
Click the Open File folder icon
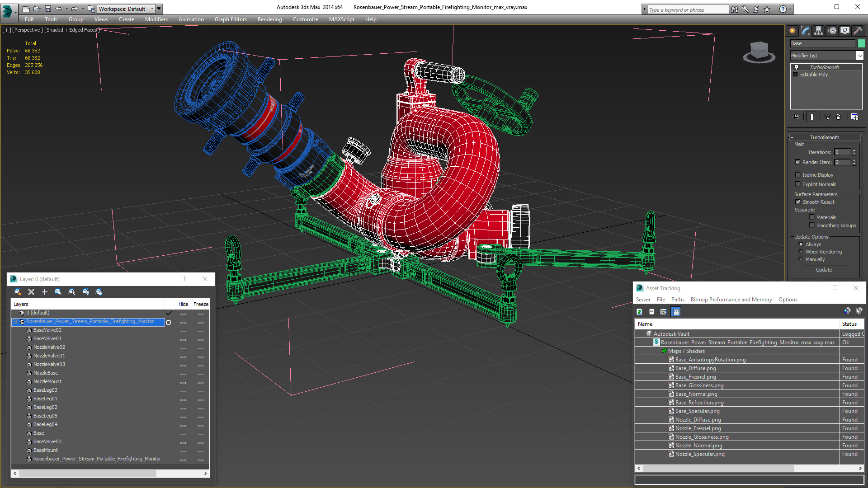tap(37, 9)
